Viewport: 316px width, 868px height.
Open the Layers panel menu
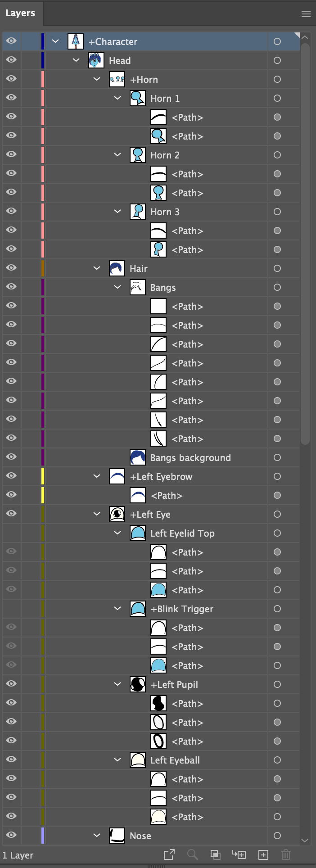point(306,14)
